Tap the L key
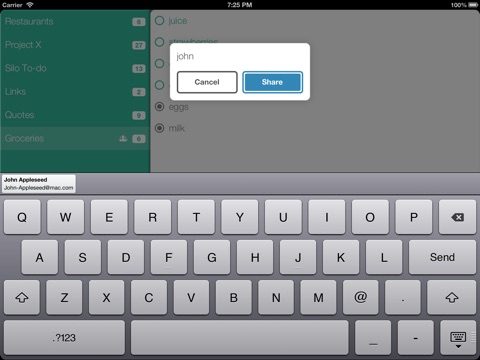480x360 pixels. (384, 257)
